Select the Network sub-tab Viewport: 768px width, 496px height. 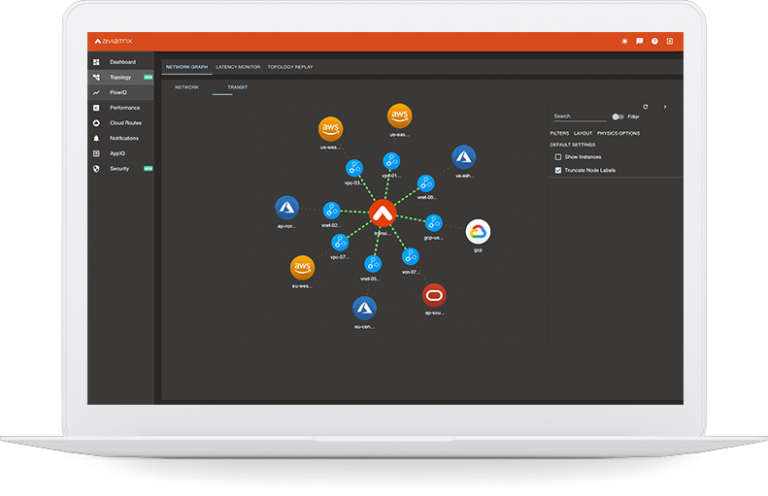click(x=187, y=87)
